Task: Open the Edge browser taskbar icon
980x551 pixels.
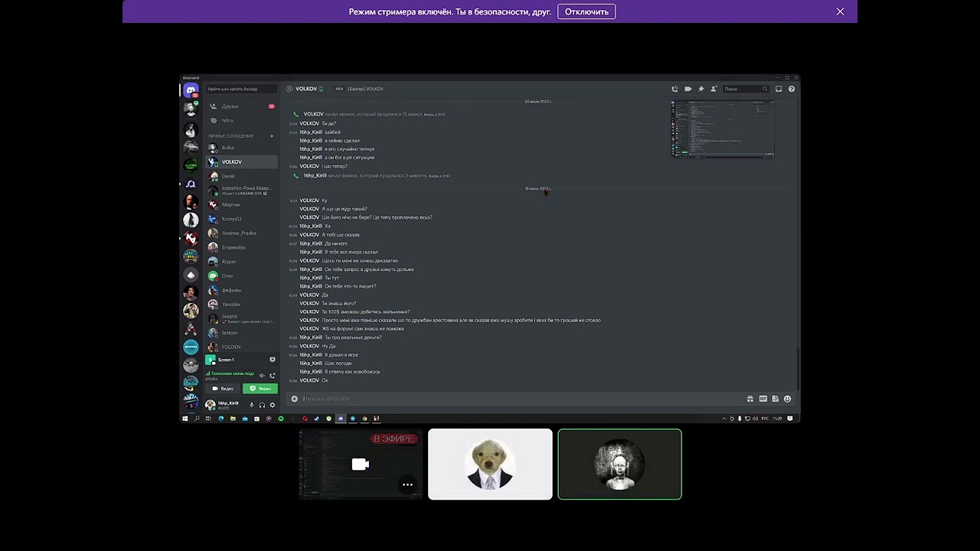Action: pyautogui.click(x=221, y=419)
